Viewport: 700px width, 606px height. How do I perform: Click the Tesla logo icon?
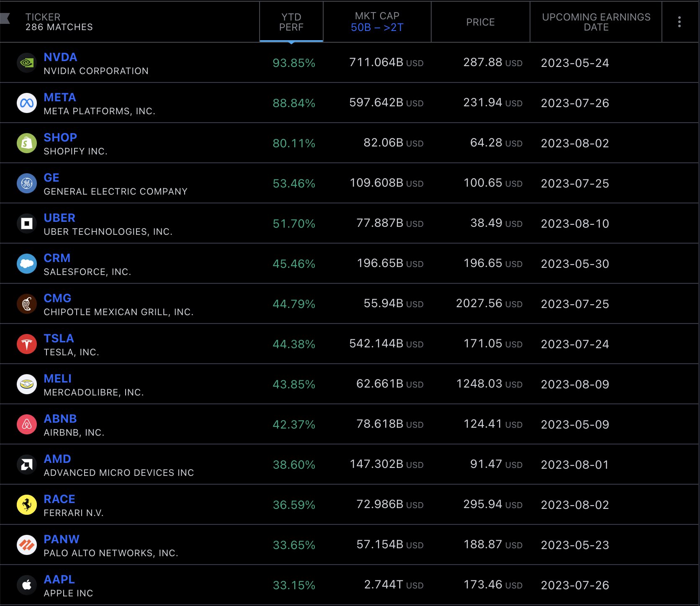click(x=27, y=344)
